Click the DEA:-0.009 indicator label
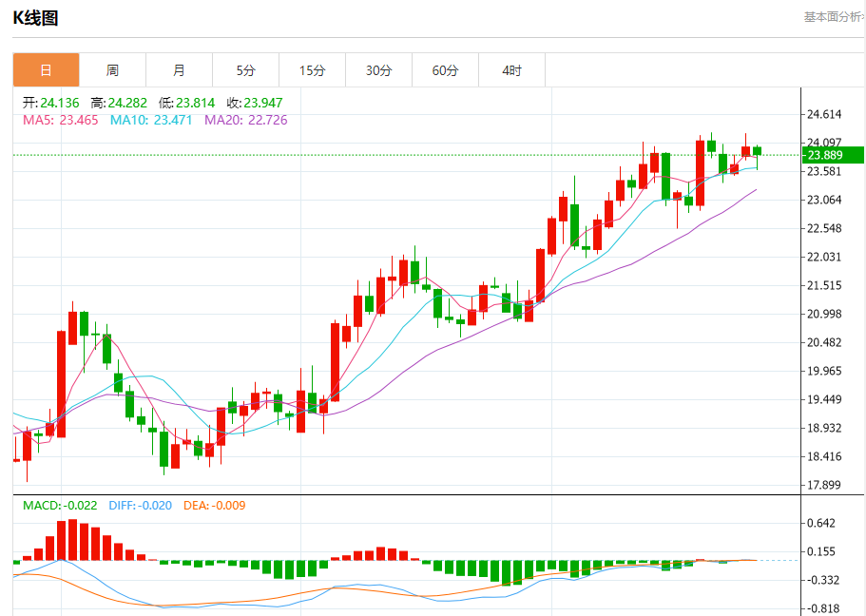The image size is (866, 616). tap(214, 506)
